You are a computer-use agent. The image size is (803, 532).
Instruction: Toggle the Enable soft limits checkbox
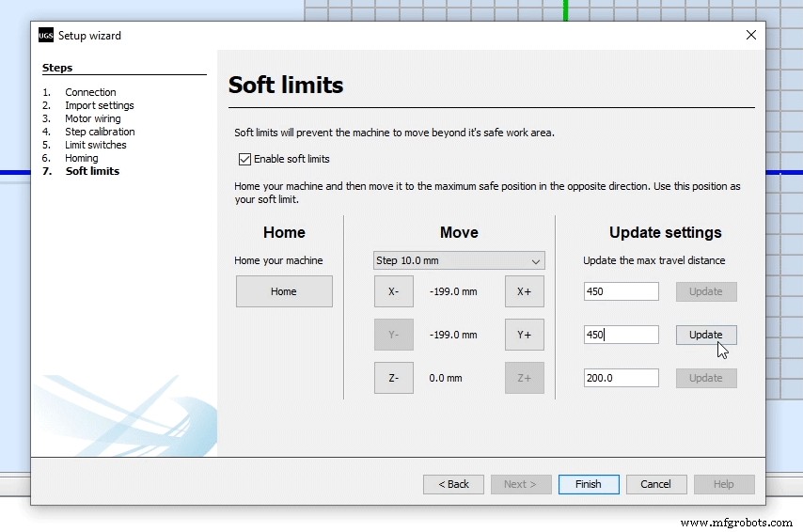click(245, 159)
